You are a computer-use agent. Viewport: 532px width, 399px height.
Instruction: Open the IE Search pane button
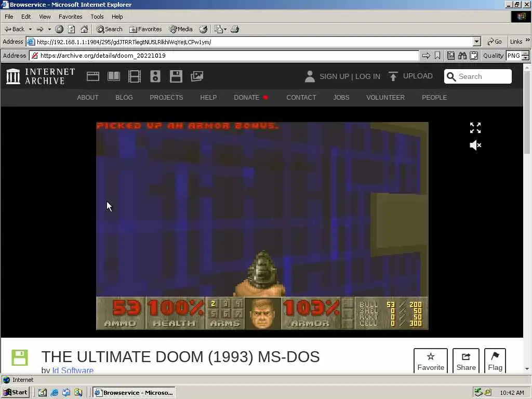click(109, 29)
